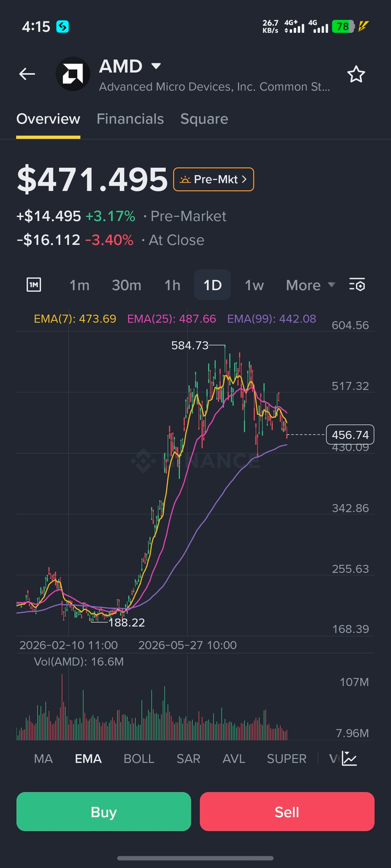Open the Square tab
Screen dimensions: 391x868
click(204, 119)
